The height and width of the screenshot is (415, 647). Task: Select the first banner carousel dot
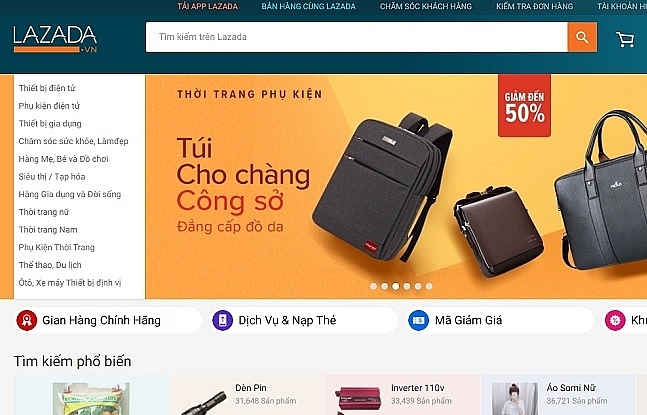tap(373, 286)
